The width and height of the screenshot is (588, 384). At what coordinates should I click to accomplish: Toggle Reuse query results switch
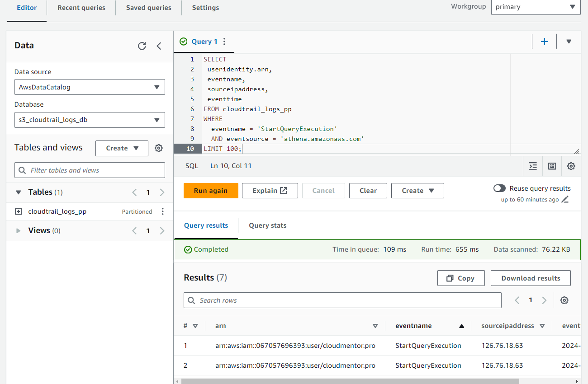pyautogui.click(x=499, y=188)
